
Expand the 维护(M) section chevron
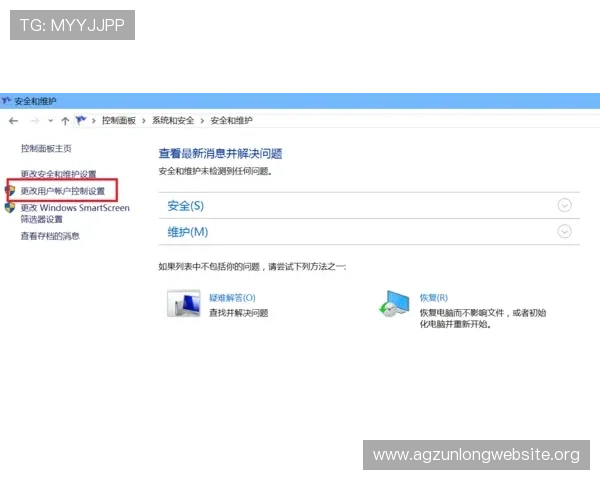pyautogui.click(x=564, y=232)
